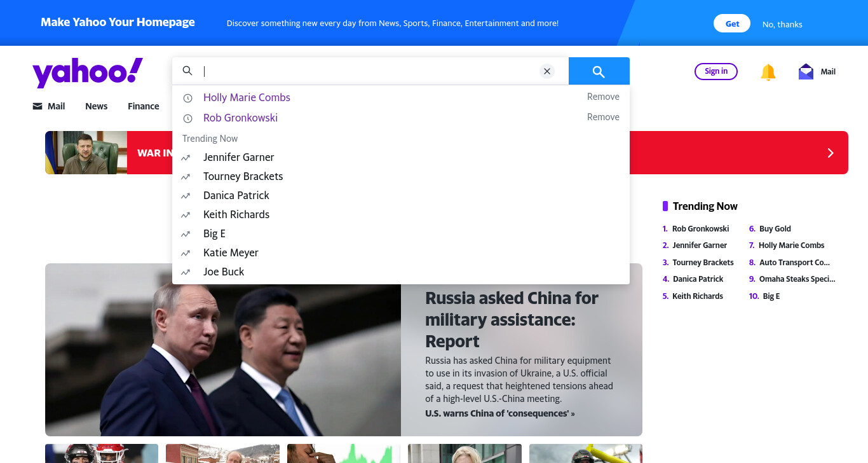Click trending arrow icon beside Tourney Brackets
This screenshot has height=463, width=868.
pos(186,177)
